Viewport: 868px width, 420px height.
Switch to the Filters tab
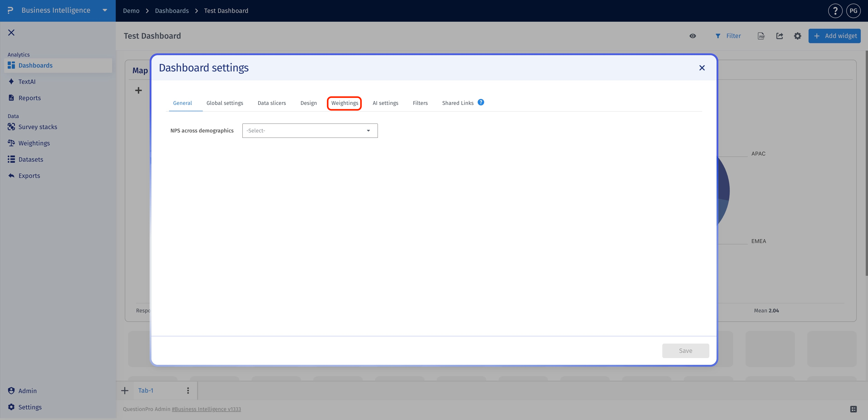click(x=420, y=103)
